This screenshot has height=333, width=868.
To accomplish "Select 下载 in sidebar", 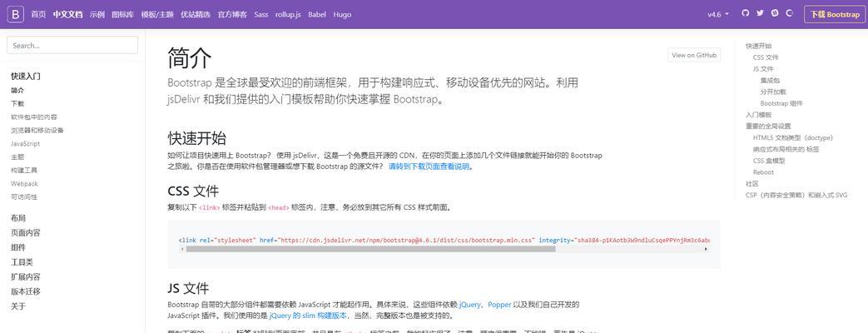I will (17, 103).
